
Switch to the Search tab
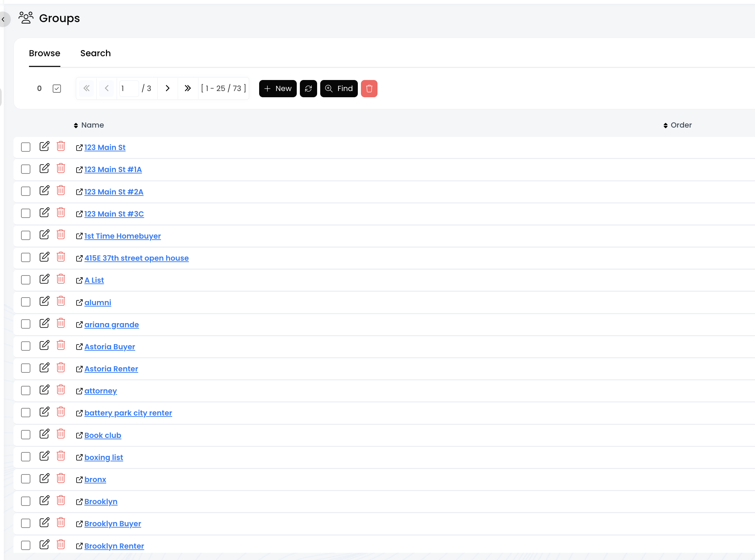[95, 53]
